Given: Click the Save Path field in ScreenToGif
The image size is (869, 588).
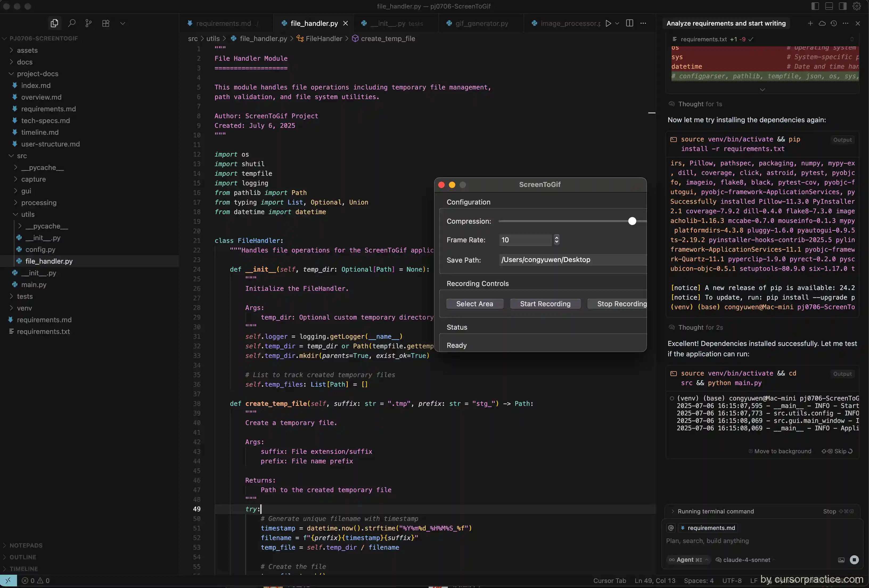Looking at the screenshot, I should (x=573, y=260).
